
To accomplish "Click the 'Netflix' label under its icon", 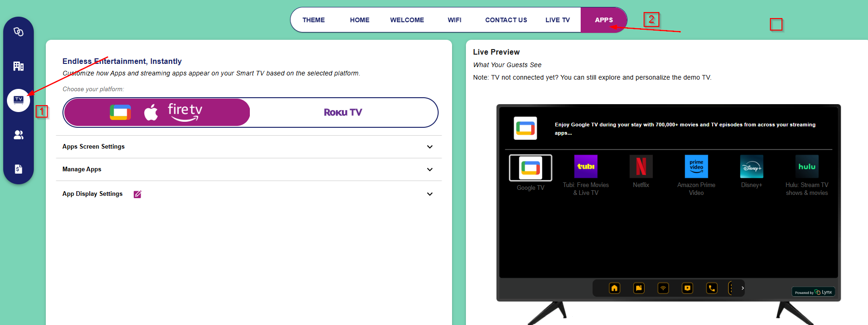I will click(x=641, y=185).
